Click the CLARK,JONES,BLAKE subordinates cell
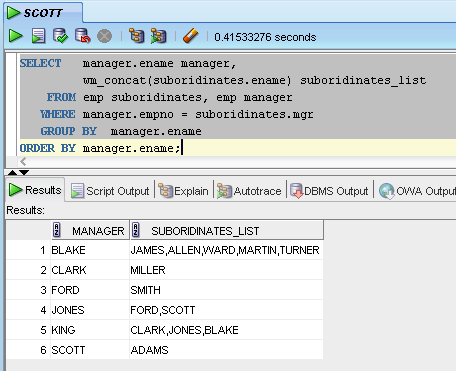Screen dimensions: 456x371 pos(226,330)
